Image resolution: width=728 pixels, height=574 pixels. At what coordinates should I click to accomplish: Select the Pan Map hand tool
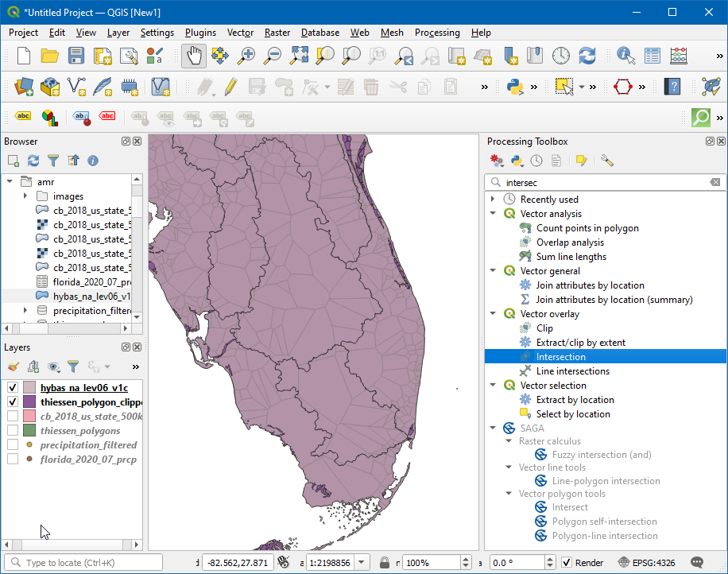click(194, 56)
